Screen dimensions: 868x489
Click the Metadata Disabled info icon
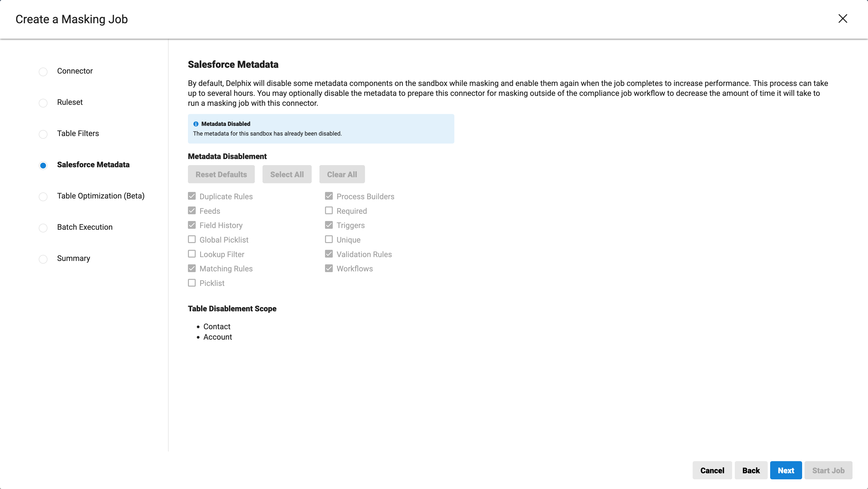click(x=196, y=124)
